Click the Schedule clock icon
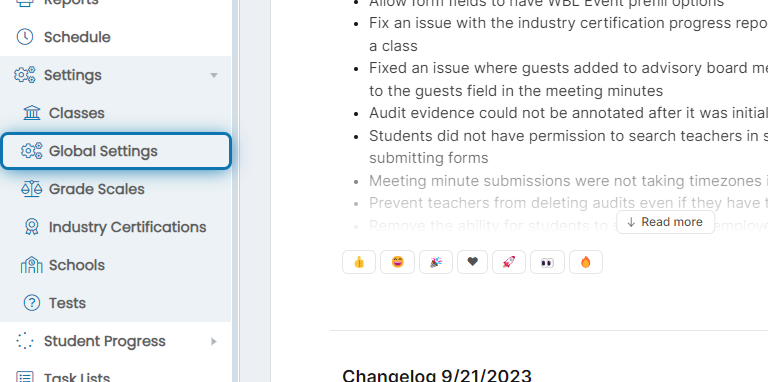The height and width of the screenshot is (382, 768). pos(25,37)
